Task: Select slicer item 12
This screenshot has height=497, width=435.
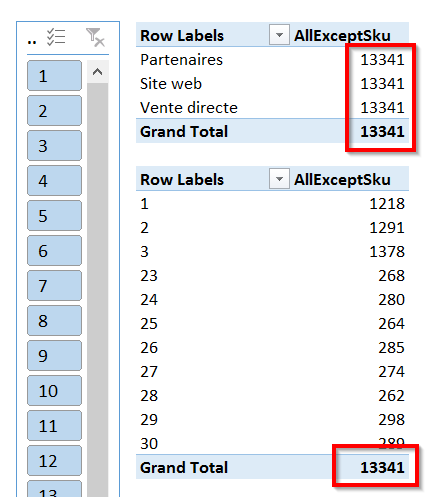Action: (54, 461)
